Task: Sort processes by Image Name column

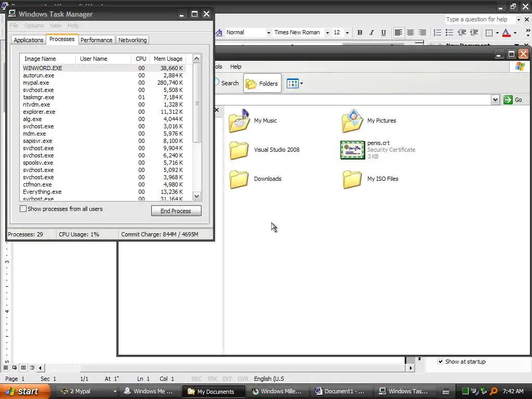Action: pos(47,59)
